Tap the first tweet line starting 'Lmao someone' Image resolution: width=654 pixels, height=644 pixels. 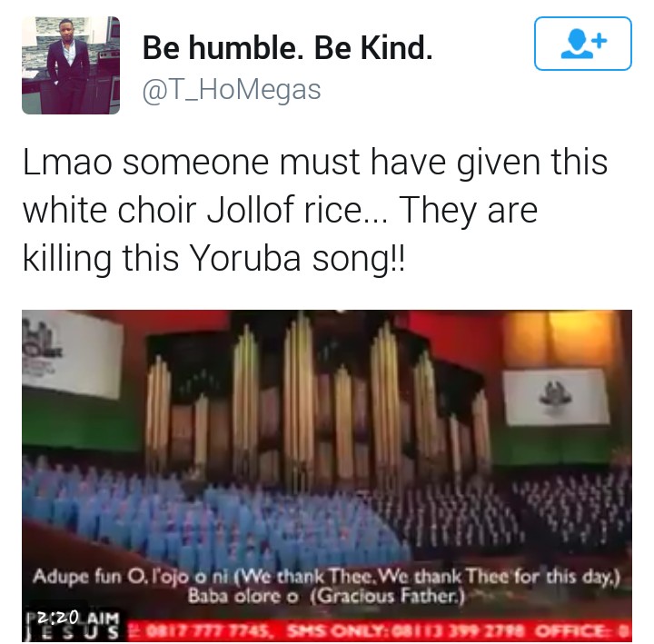pos(315,163)
